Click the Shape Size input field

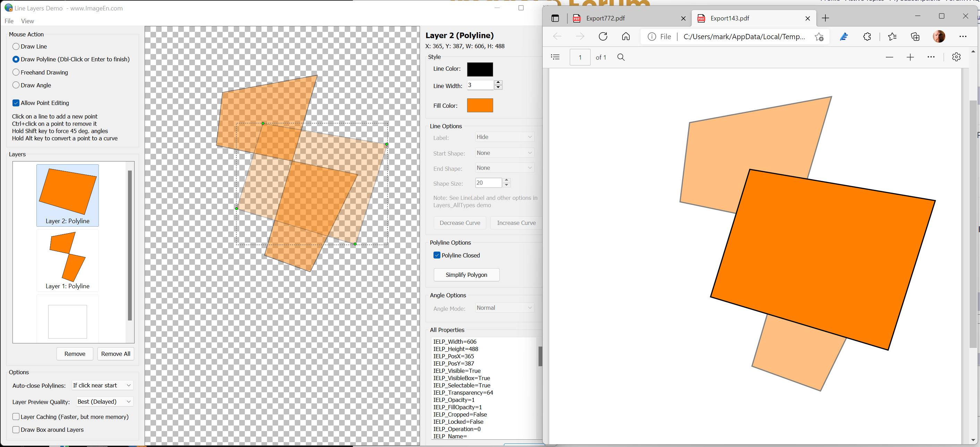pos(489,183)
